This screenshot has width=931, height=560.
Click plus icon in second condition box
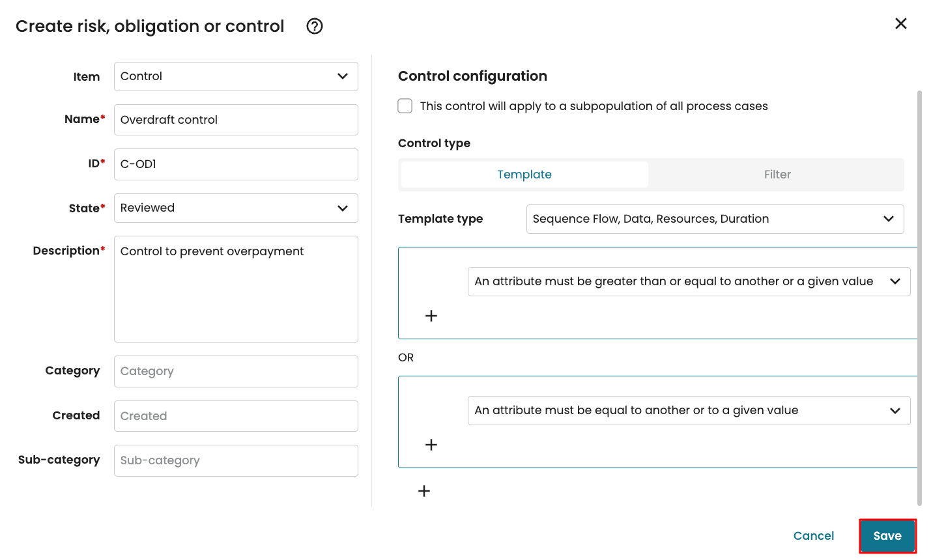coord(431,445)
